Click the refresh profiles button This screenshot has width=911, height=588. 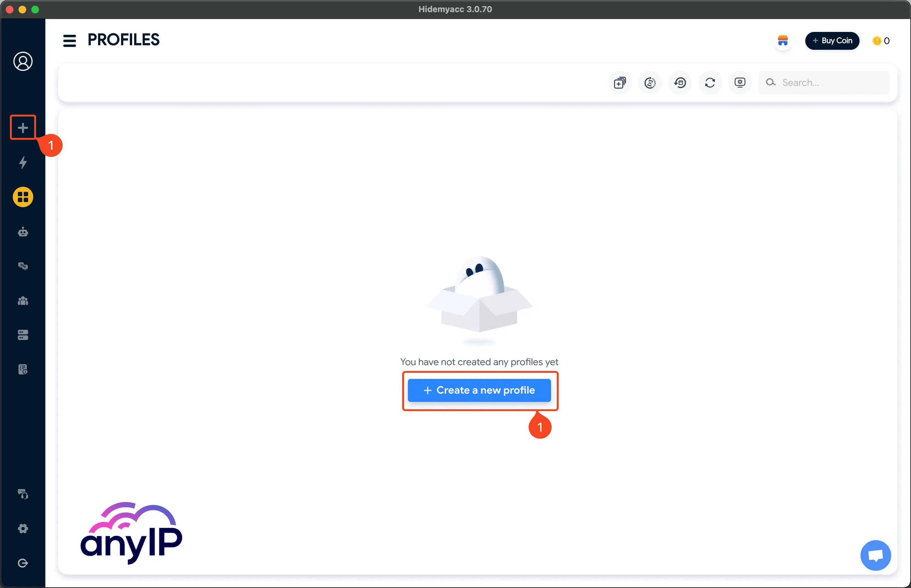(x=710, y=82)
